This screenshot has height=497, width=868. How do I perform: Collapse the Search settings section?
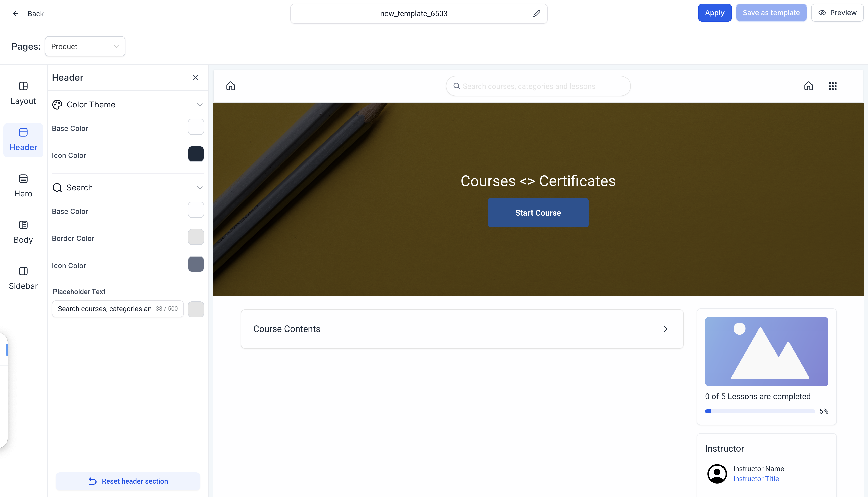(x=199, y=188)
